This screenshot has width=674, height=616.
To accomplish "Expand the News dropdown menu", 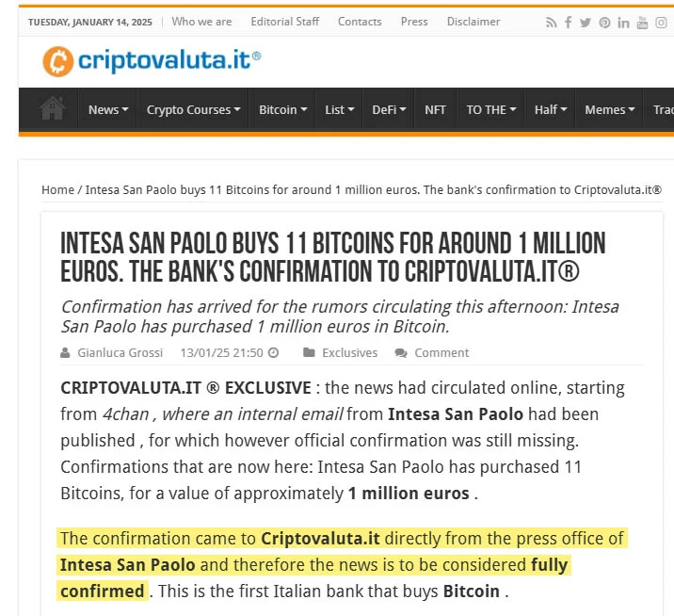I will point(108,109).
